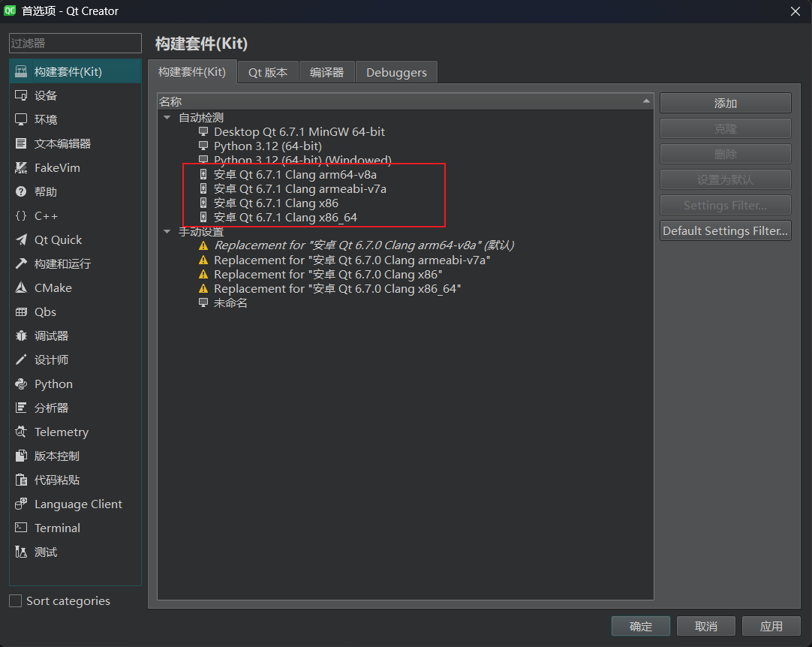Choose the 文本编辑器 text editor icon

(21, 143)
